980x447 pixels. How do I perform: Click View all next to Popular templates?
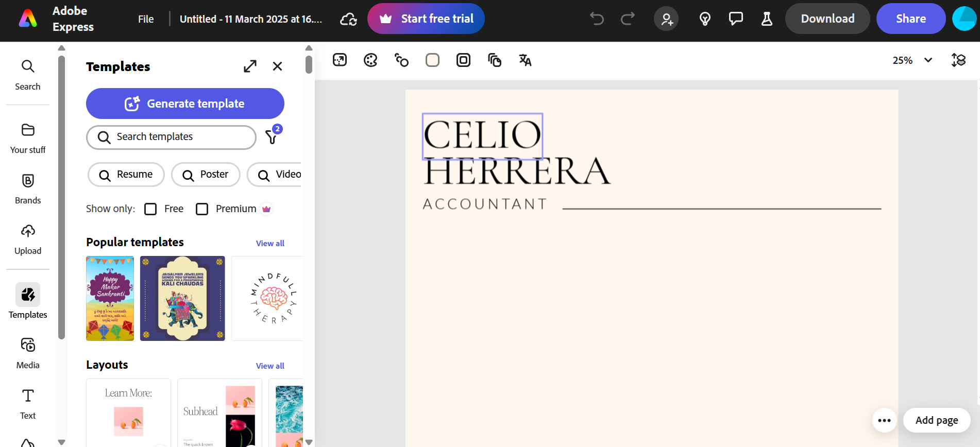click(270, 244)
